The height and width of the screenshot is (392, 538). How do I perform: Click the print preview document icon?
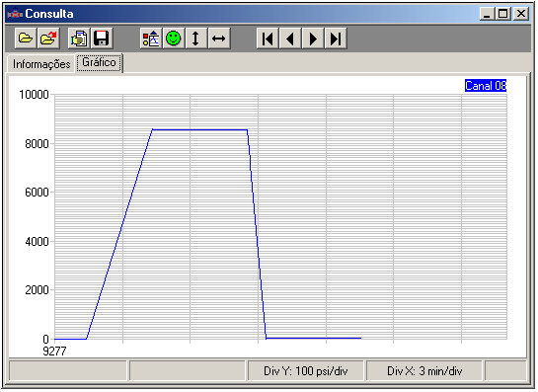[79, 39]
